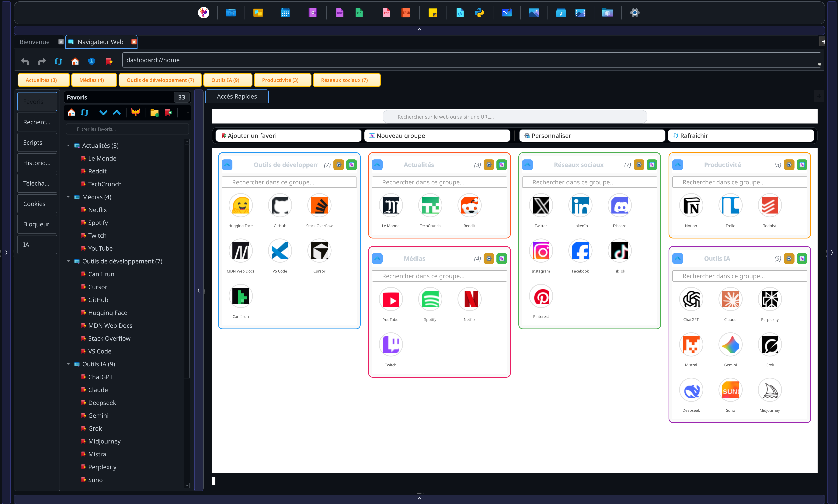
Task: Open the settings gear in the top dock
Action: (635, 13)
